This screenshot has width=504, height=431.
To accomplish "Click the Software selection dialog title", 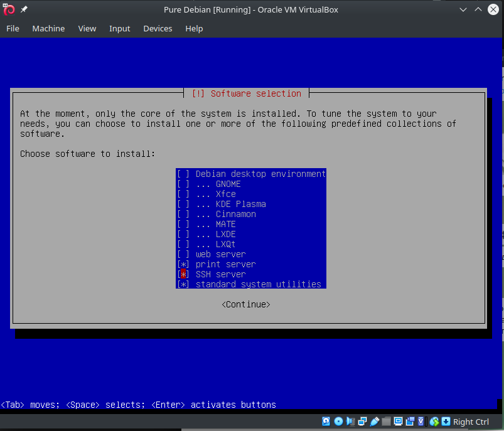I will pyautogui.click(x=247, y=93).
